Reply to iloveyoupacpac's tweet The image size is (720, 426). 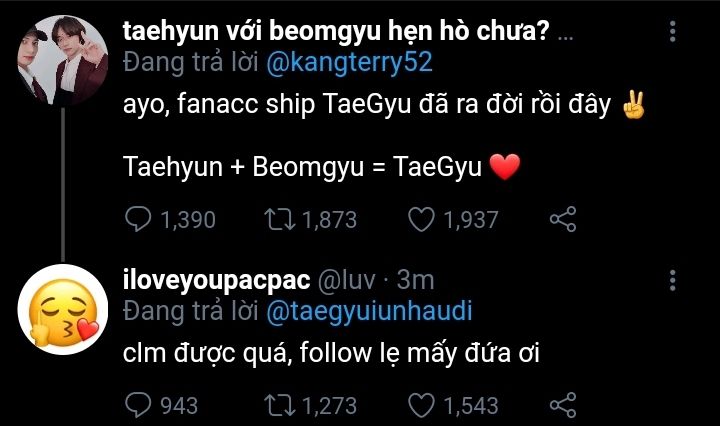coord(136,405)
